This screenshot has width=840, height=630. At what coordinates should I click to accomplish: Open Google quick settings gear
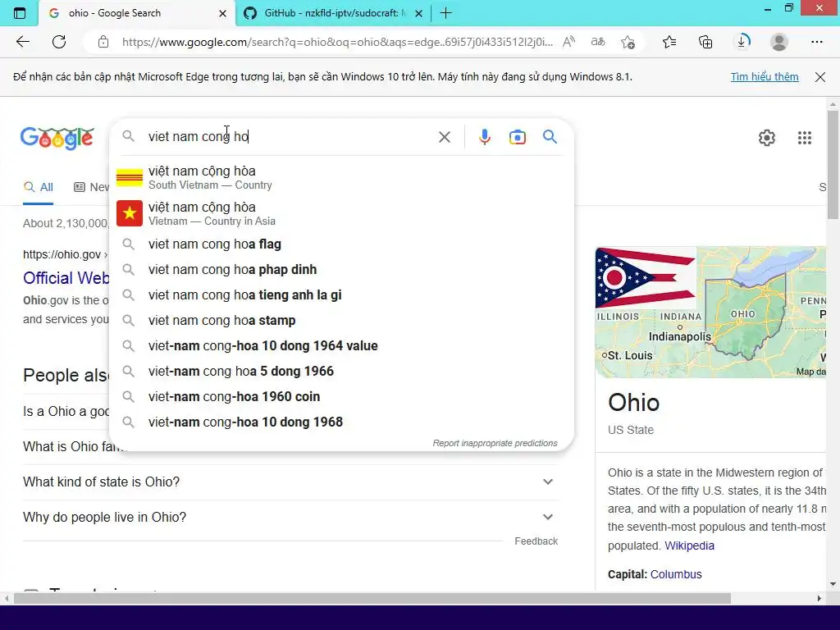(x=767, y=138)
